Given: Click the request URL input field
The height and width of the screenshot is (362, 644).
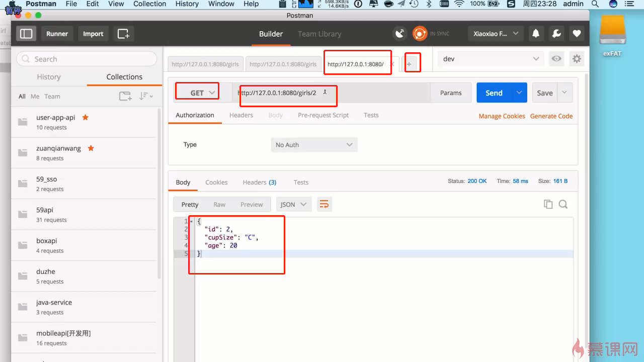Looking at the screenshot, I should [x=331, y=93].
